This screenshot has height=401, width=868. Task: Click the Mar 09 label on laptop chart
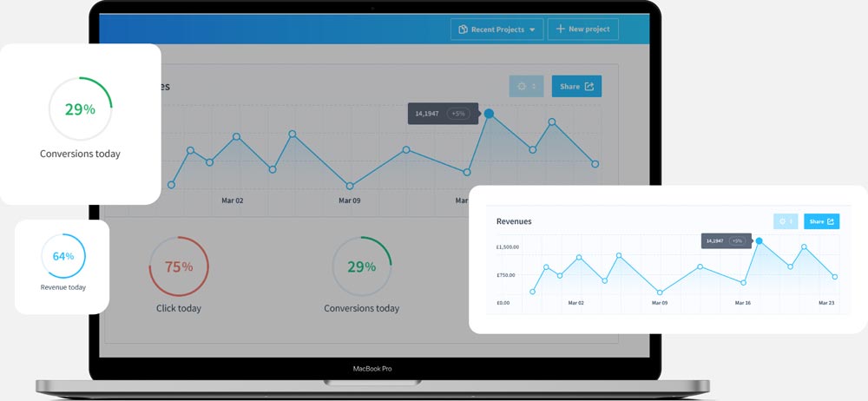pyautogui.click(x=349, y=200)
